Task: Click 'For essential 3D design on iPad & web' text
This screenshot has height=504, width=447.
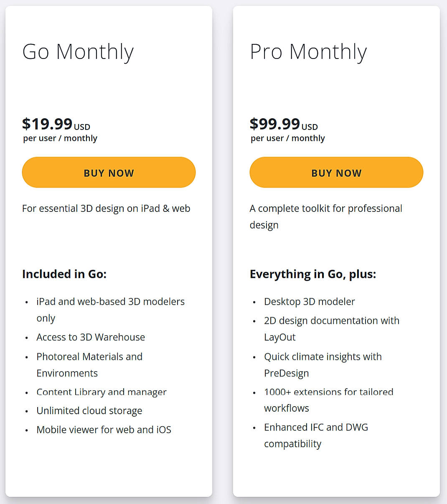Action: coord(106,209)
